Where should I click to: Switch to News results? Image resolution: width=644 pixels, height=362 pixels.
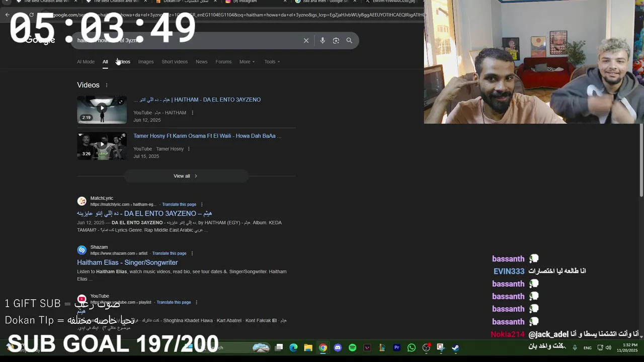201,62
